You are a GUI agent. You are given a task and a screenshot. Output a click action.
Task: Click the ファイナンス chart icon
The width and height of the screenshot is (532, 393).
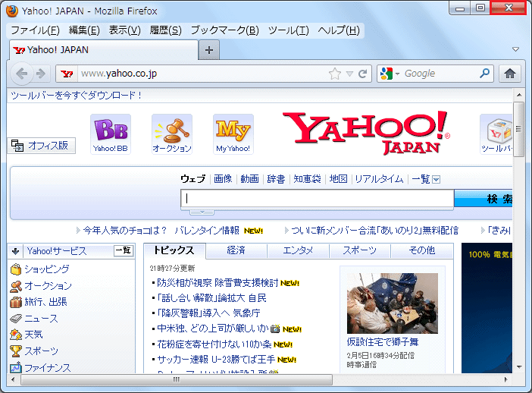(16, 367)
